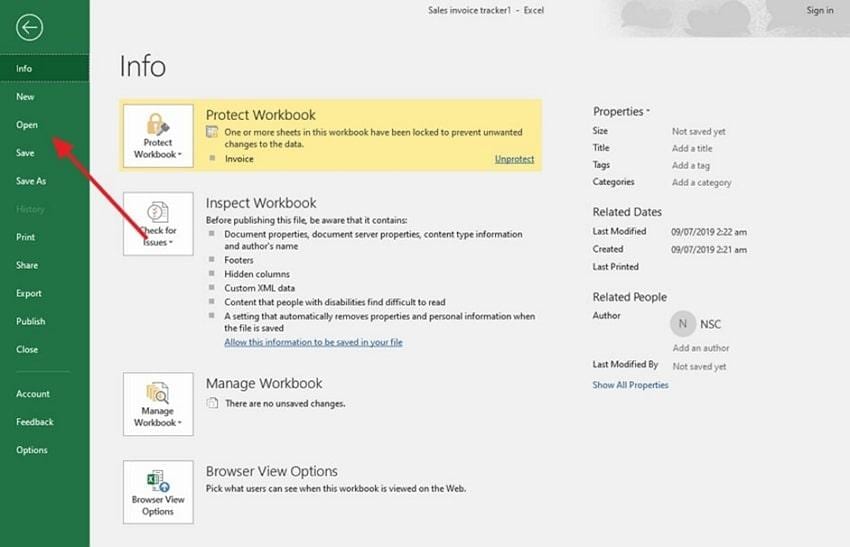Click Sign in at top right
This screenshot has height=547, width=850.
tap(820, 10)
